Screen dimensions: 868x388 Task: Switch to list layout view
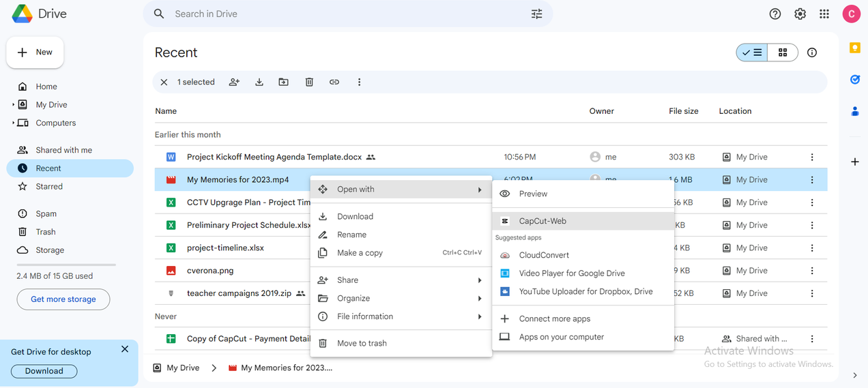coord(752,53)
